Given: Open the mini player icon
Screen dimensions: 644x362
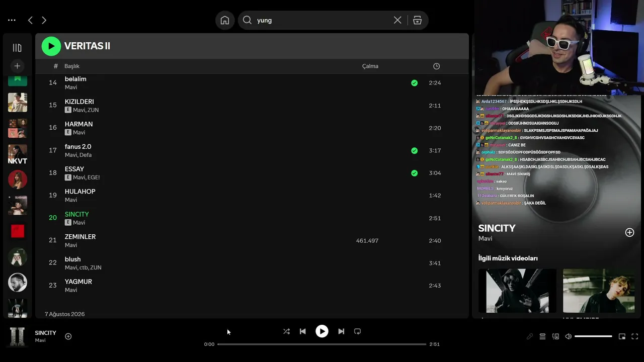Looking at the screenshot, I should coord(622,336).
